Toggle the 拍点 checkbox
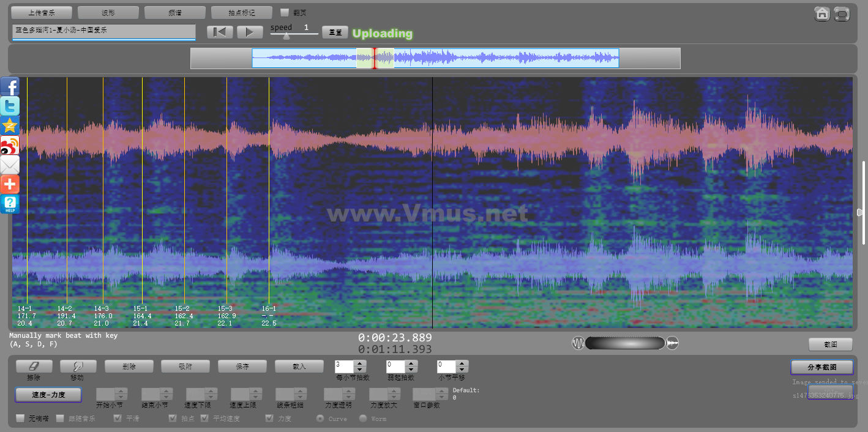The width and height of the screenshot is (868, 432). 173,419
